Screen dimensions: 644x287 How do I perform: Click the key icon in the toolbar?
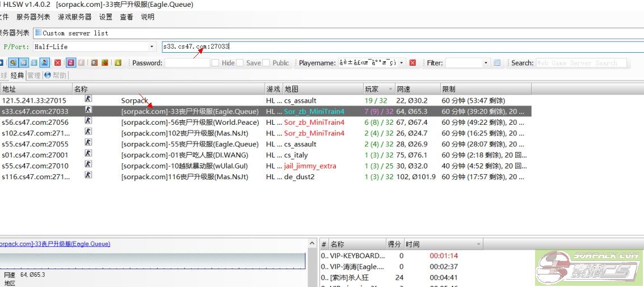coord(13,63)
